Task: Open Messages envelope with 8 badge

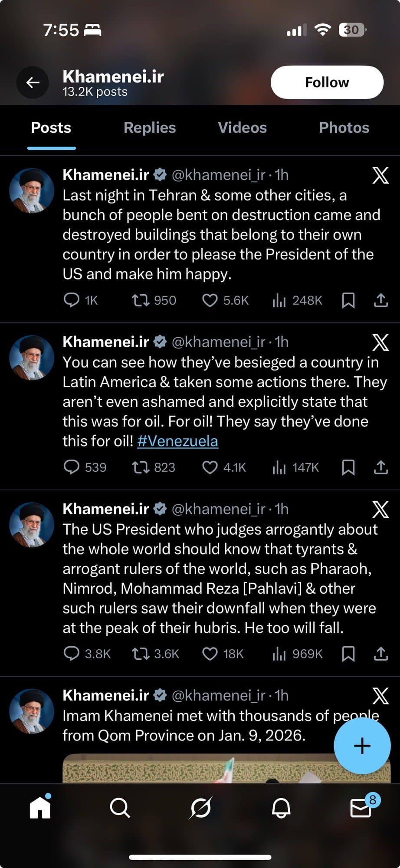Action: 361,808
